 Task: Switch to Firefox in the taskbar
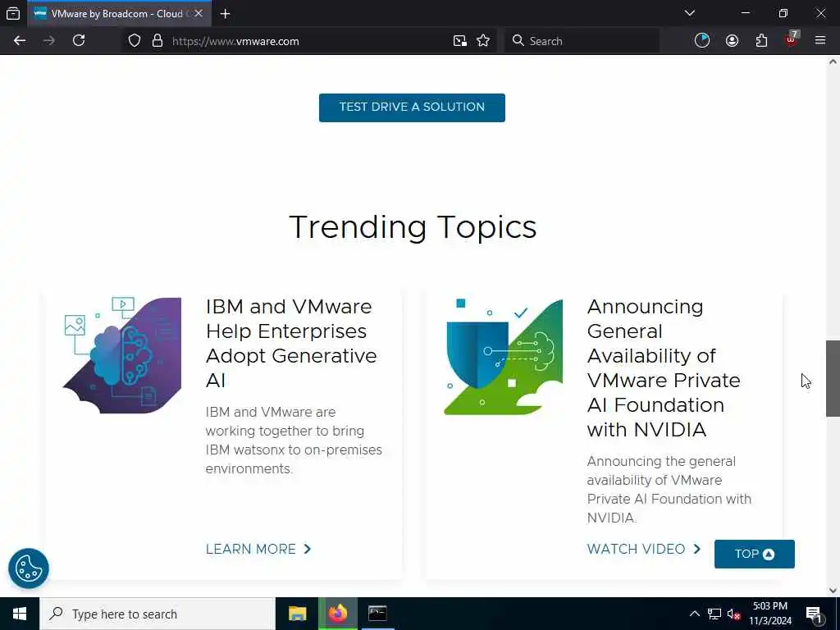coord(337,614)
